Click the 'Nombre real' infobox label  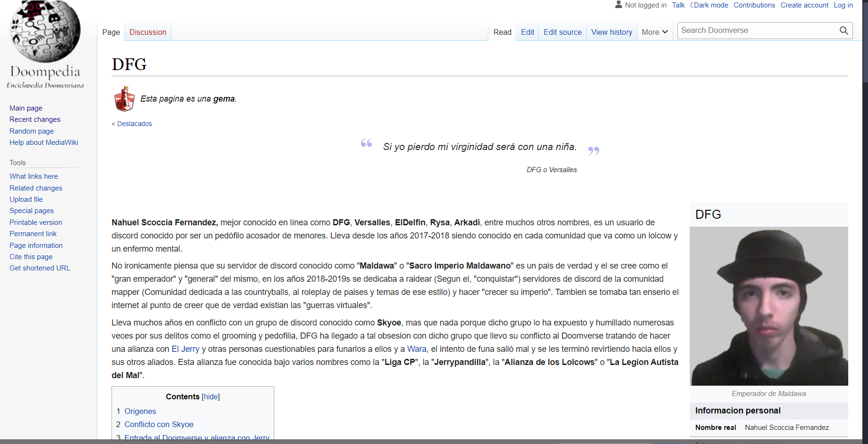pos(716,428)
